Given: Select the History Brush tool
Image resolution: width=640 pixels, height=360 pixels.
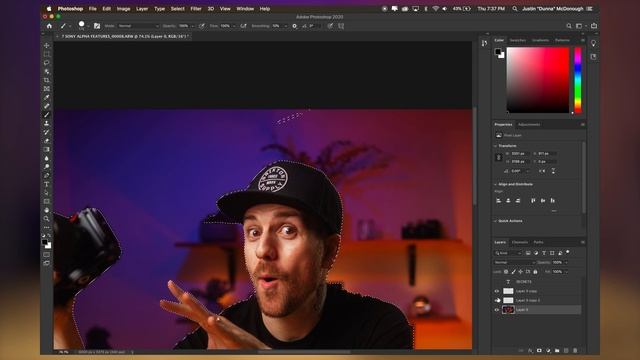Looking at the screenshot, I should pos(47,132).
